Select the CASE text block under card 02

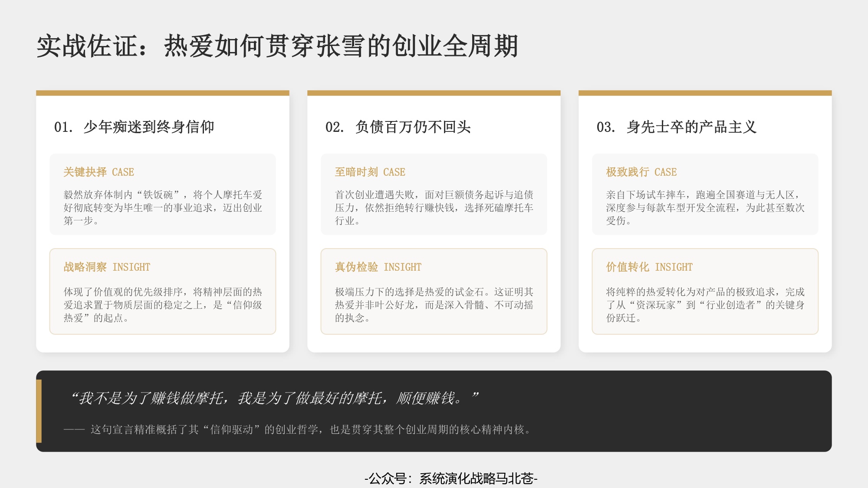point(433,207)
